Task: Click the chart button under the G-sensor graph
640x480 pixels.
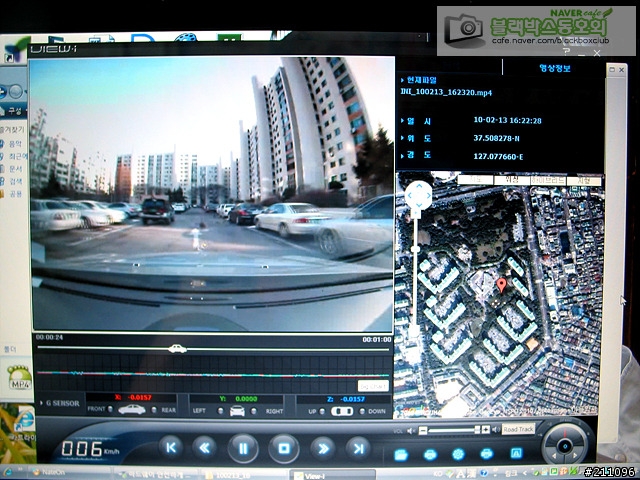Action: [x=373, y=386]
